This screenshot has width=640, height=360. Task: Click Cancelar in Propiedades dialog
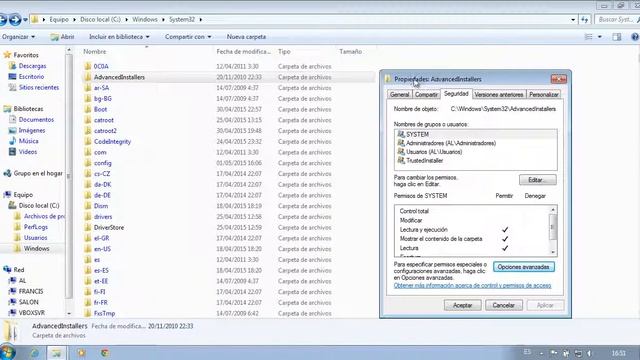pyautogui.click(x=503, y=305)
